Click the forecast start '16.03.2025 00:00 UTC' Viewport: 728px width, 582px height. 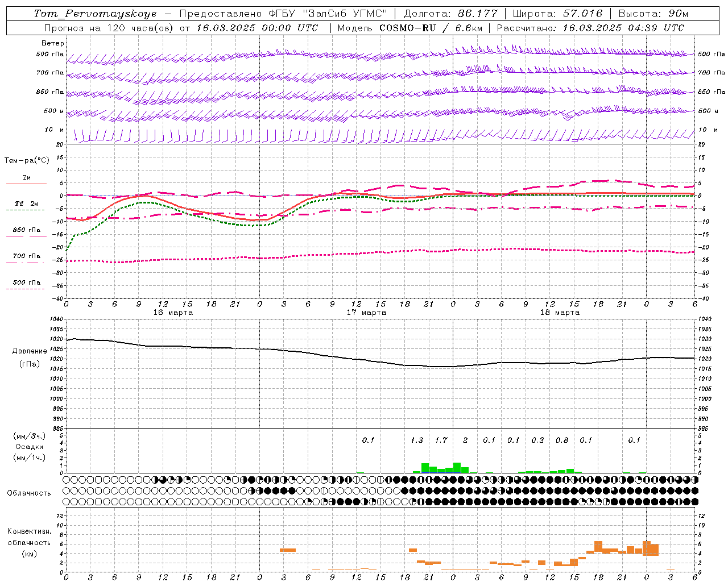257,28
